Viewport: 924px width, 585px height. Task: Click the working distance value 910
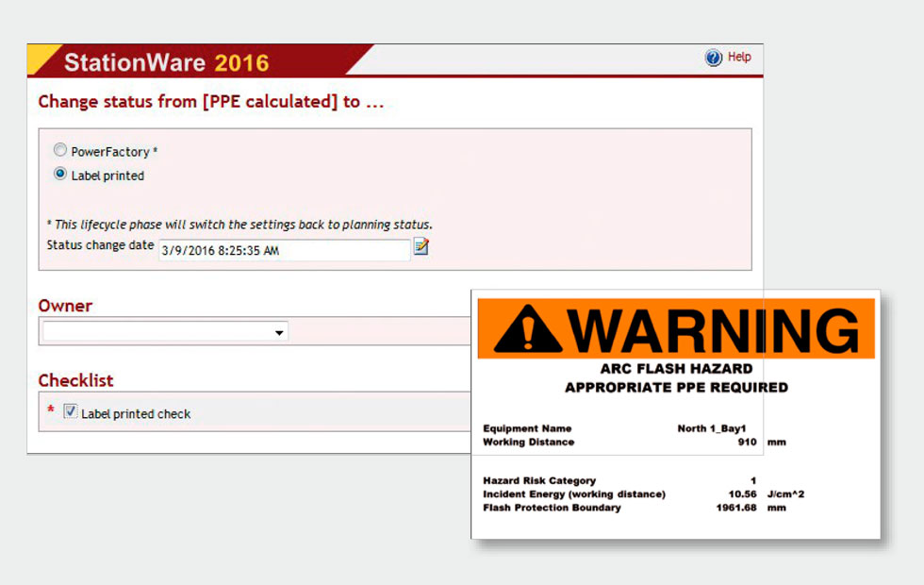tap(747, 443)
